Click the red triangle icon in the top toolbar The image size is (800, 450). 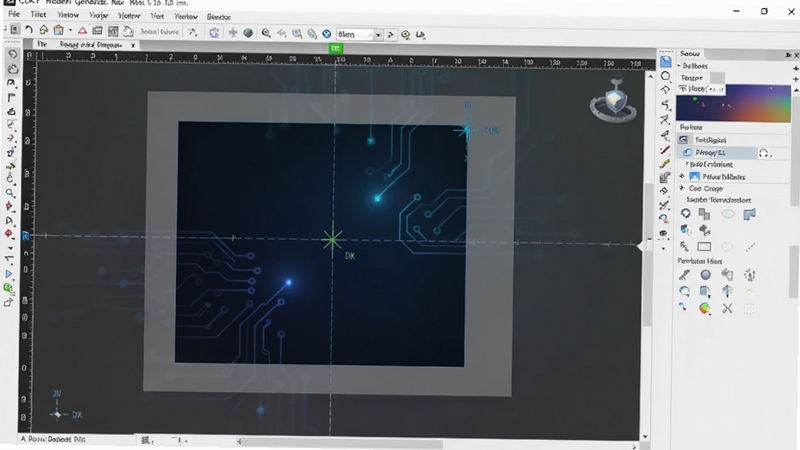(82, 31)
